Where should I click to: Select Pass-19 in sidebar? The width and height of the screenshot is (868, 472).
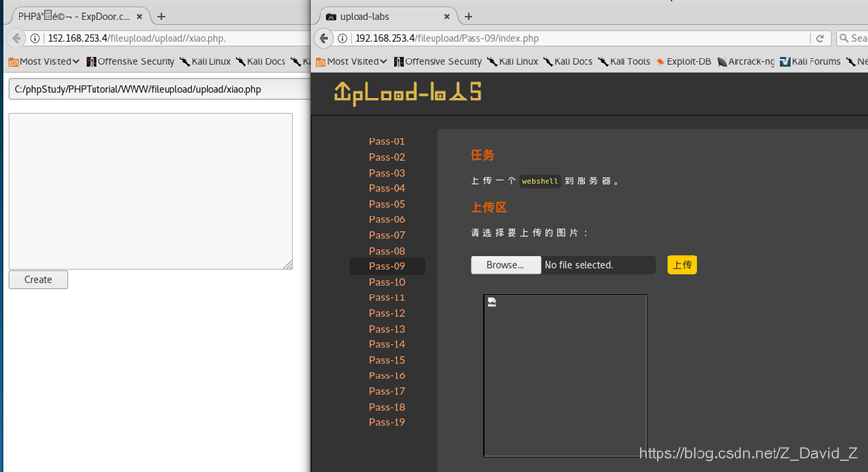tap(387, 422)
